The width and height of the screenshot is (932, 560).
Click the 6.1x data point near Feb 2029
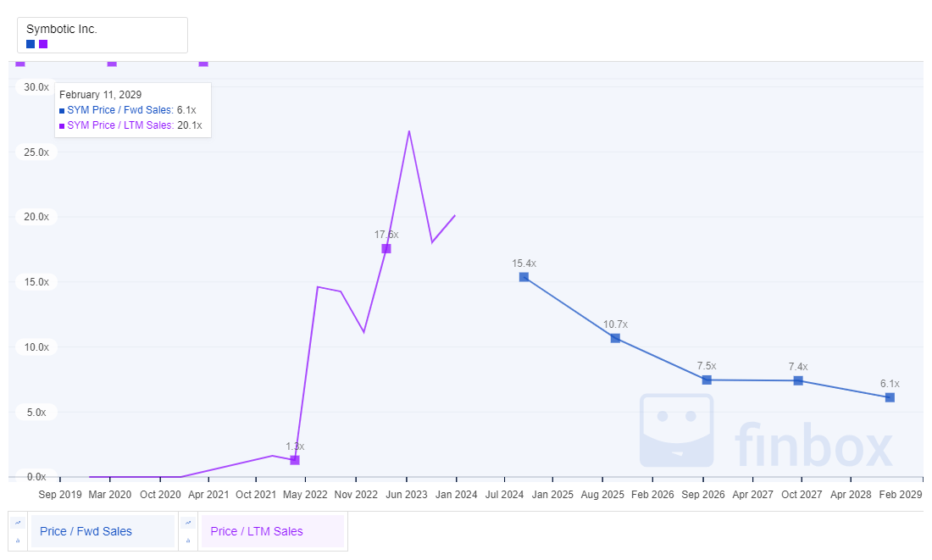889,396
